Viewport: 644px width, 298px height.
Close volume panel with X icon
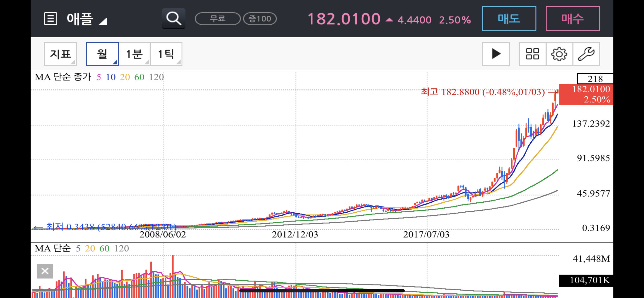point(45,271)
